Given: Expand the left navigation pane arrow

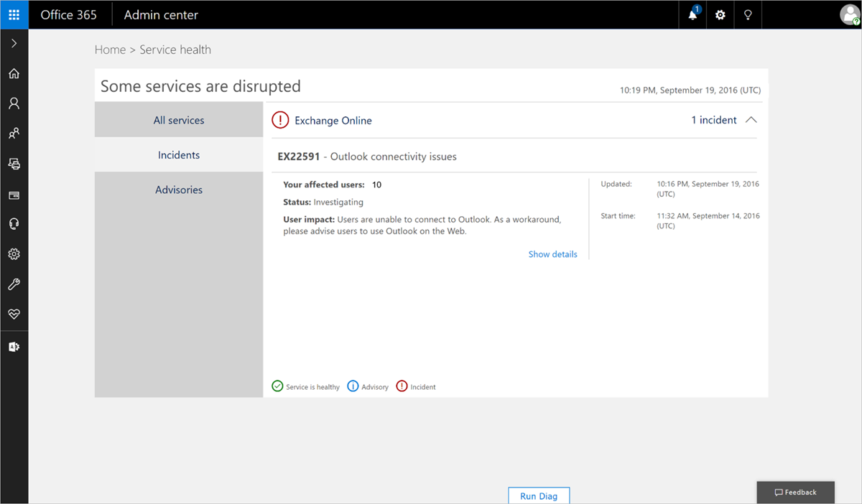Looking at the screenshot, I should [14, 43].
